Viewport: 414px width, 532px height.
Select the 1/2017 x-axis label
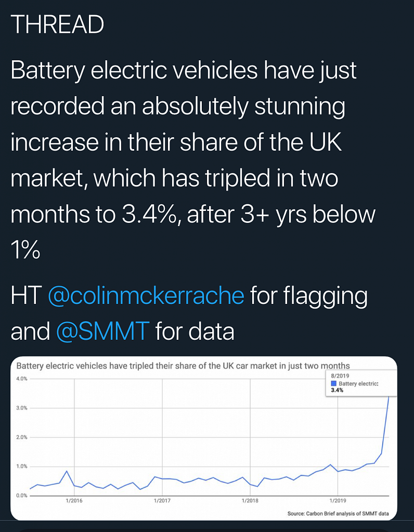pyautogui.click(x=162, y=500)
